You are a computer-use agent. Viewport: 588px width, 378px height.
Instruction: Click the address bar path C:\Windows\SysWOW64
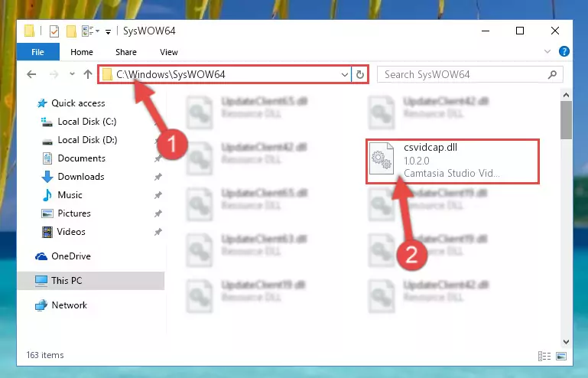[x=171, y=74]
